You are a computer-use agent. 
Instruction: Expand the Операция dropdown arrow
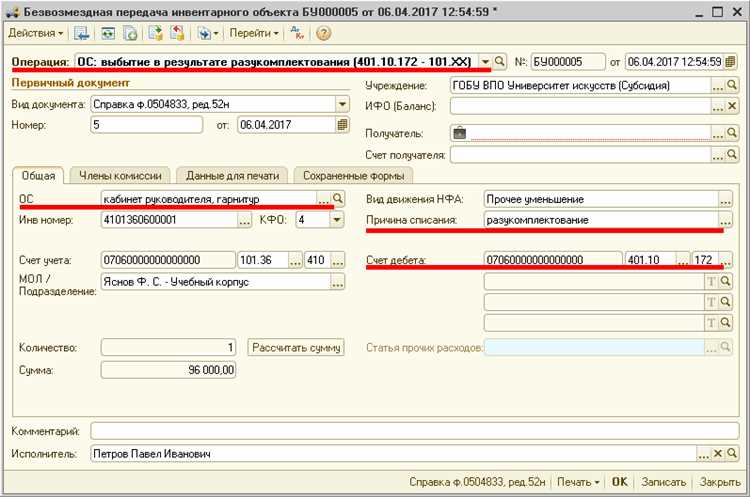[485, 62]
